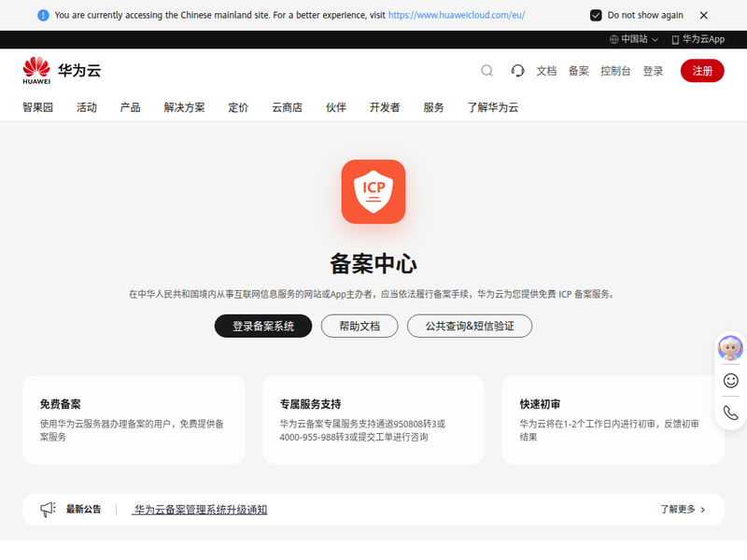
Task: Expand the 中国站 region dropdown
Action: coord(634,39)
